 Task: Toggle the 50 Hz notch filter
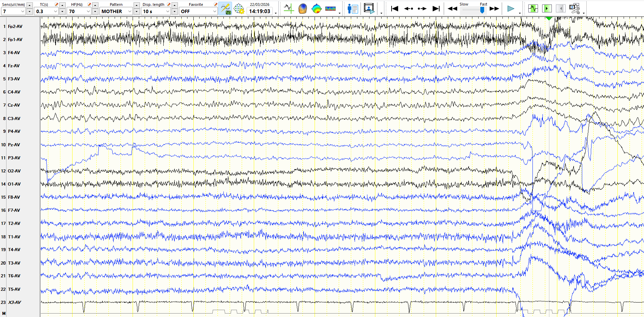point(225,9)
